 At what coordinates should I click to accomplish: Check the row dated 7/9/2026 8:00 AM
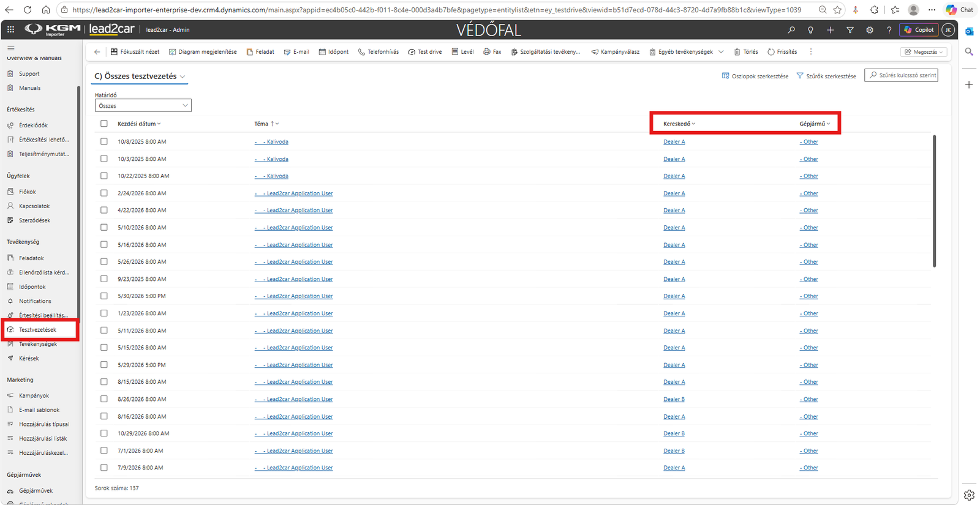[x=104, y=468]
